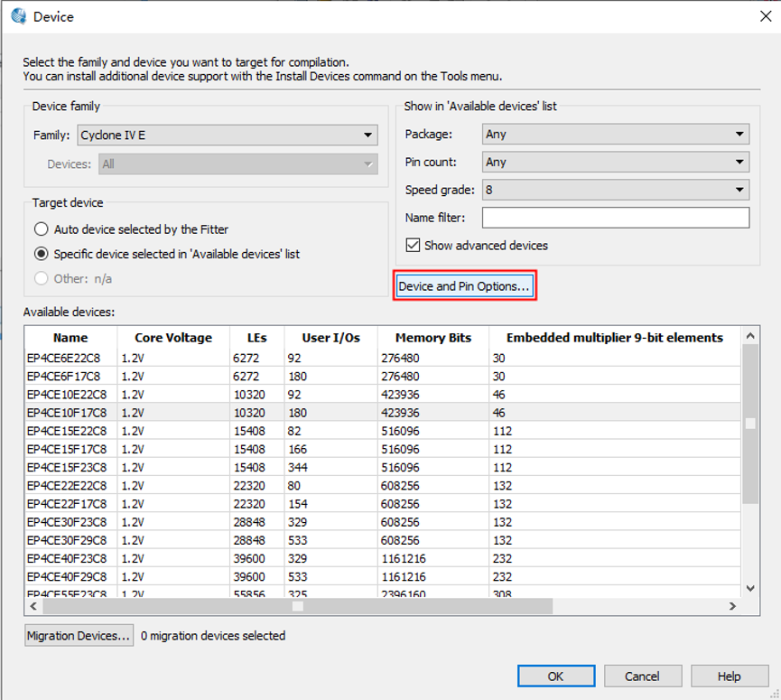
Task: Sort devices by the LEs column header
Action: 256,338
